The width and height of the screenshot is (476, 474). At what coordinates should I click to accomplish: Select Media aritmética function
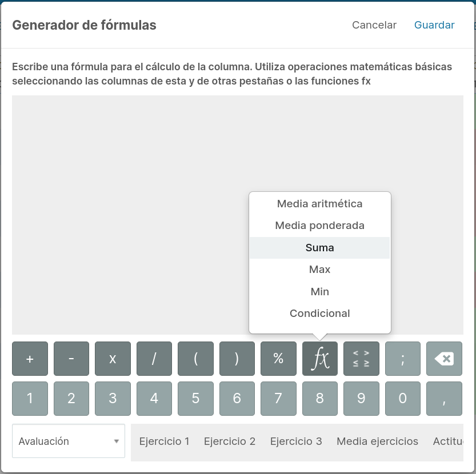coord(319,204)
